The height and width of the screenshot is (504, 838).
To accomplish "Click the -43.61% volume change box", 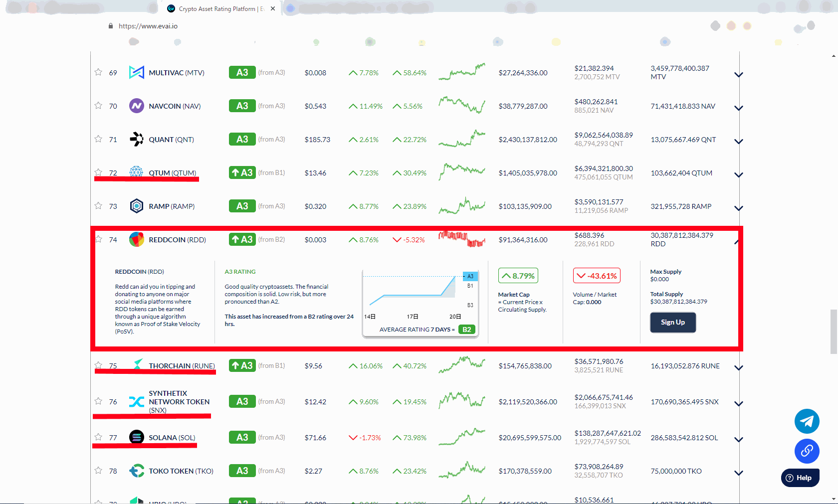I will (x=597, y=276).
